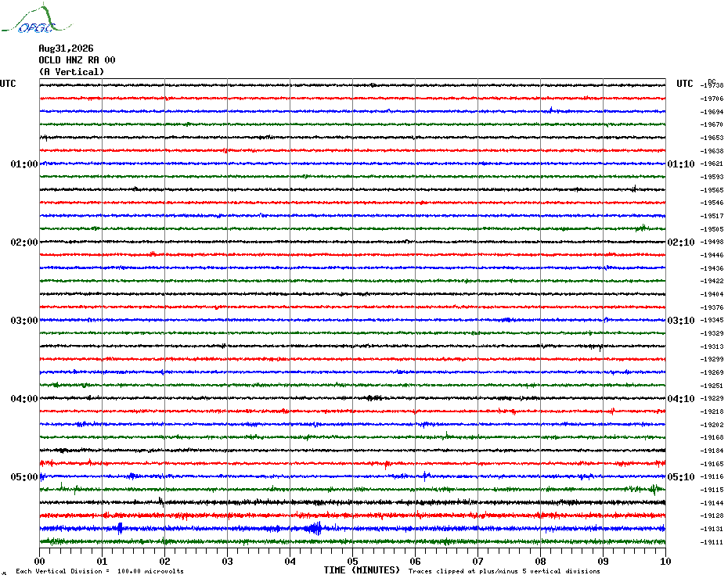
Task: Click the DC value -19202
Action: coord(712,425)
